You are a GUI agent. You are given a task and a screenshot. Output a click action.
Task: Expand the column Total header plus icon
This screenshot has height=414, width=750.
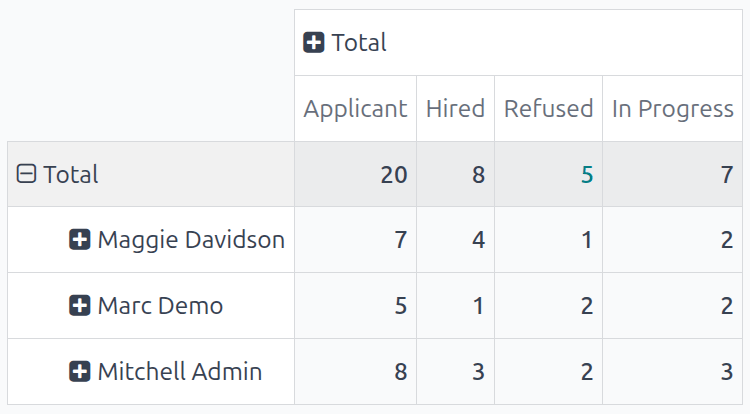click(314, 43)
